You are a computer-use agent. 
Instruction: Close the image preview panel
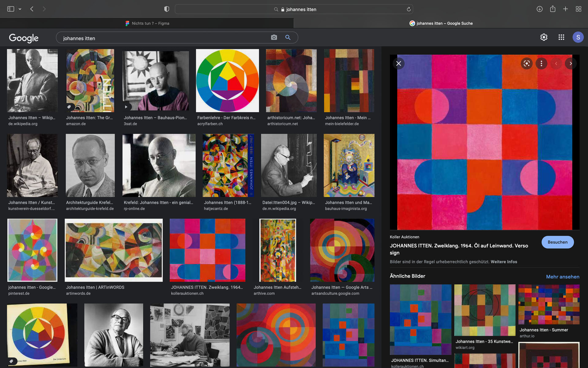[398, 63]
